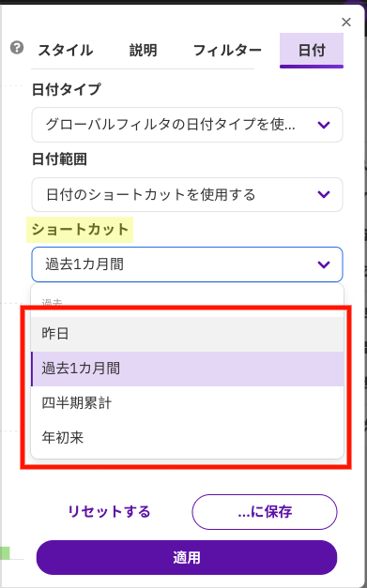The height and width of the screenshot is (588, 367).
Task: Click the question mark help icon
Action: click(x=17, y=48)
